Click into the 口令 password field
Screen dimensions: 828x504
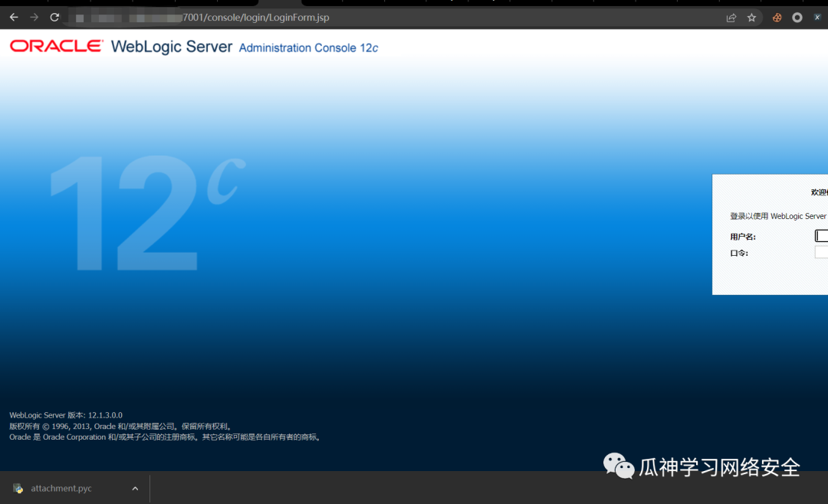821,252
